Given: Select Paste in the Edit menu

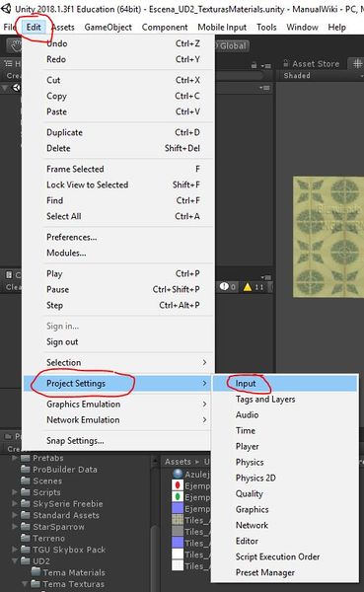Looking at the screenshot, I should coord(119,111).
